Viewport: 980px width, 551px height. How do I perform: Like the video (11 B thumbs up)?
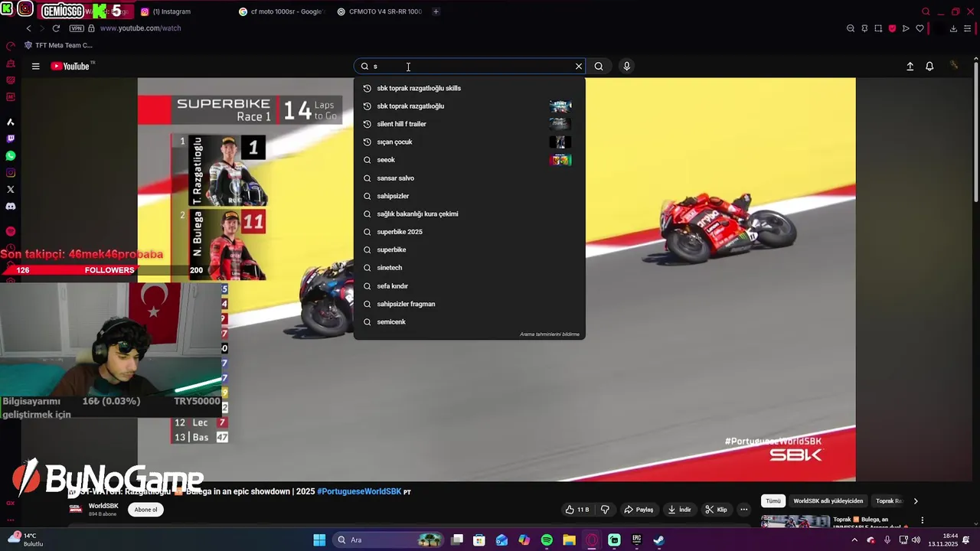click(x=577, y=510)
